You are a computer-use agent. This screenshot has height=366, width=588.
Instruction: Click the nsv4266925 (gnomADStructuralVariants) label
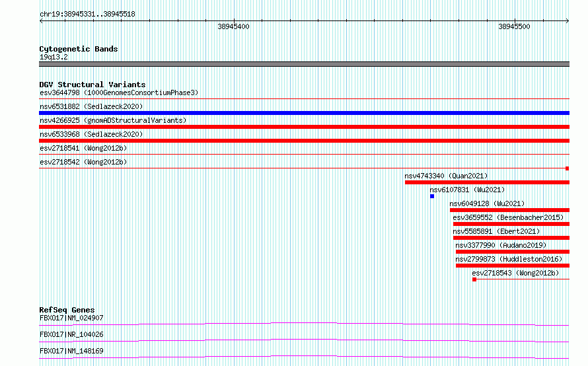click(x=113, y=120)
